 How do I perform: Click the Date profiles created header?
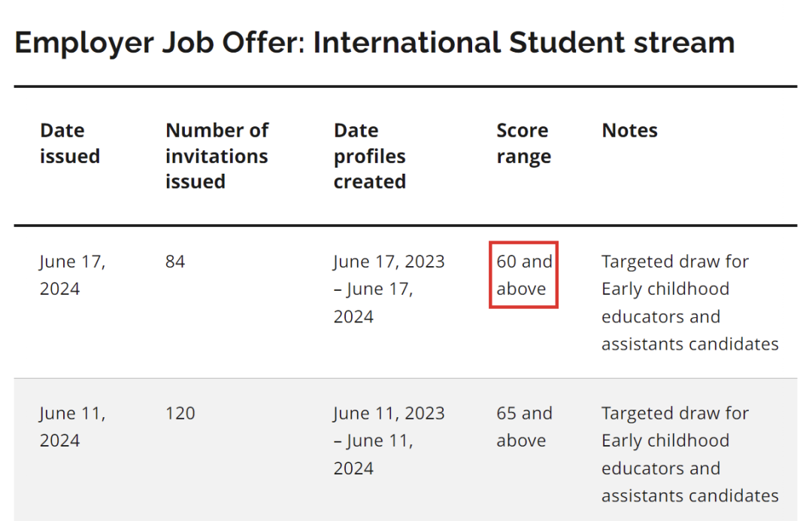(x=370, y=156)
